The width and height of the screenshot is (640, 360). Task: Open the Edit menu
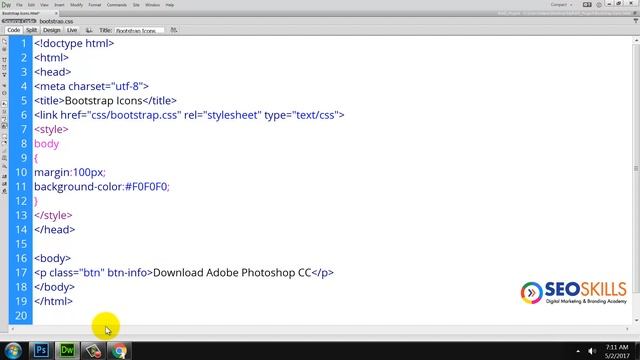(x=31, y=5)
